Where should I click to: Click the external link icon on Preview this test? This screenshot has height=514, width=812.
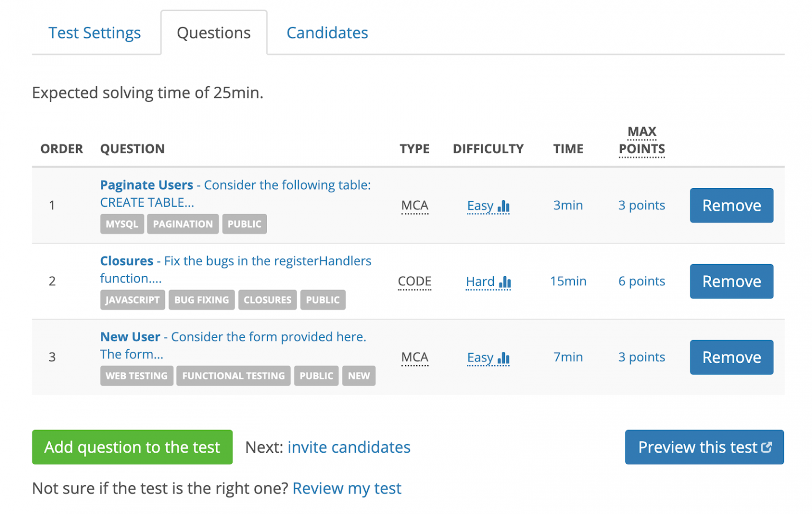click(767, 447)
